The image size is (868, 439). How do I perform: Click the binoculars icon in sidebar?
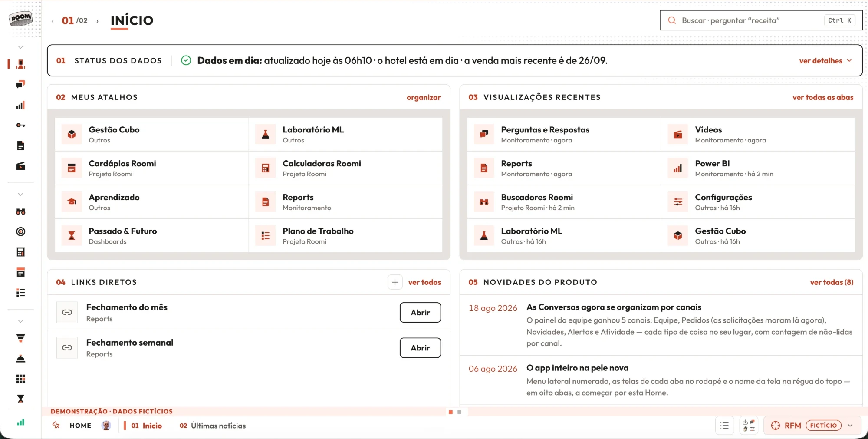pos(20,211)
